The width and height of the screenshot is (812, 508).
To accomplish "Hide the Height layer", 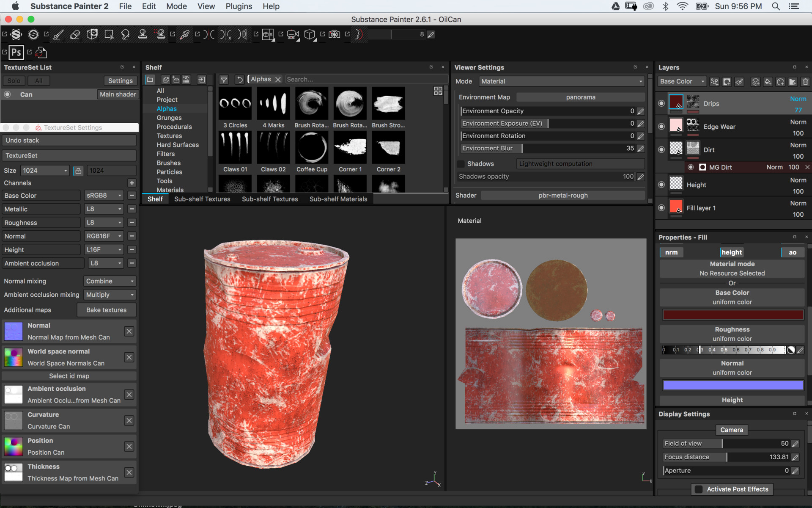I will (661, 185).
